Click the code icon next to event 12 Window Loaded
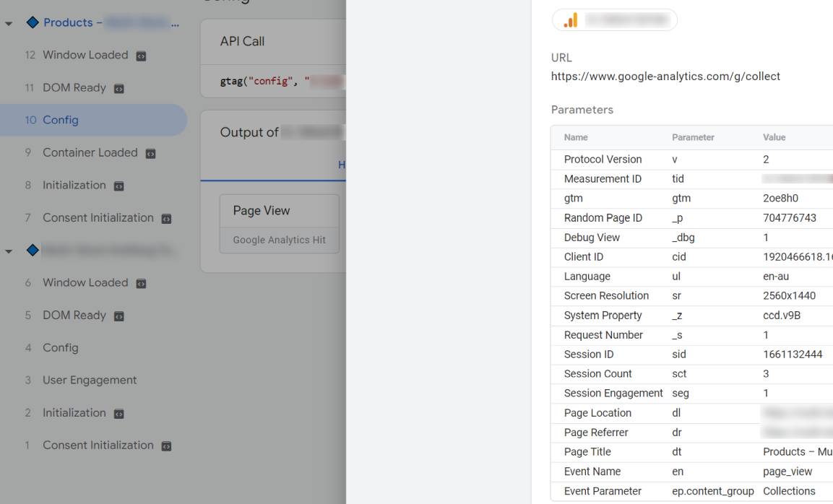 (x=141, y=56)
